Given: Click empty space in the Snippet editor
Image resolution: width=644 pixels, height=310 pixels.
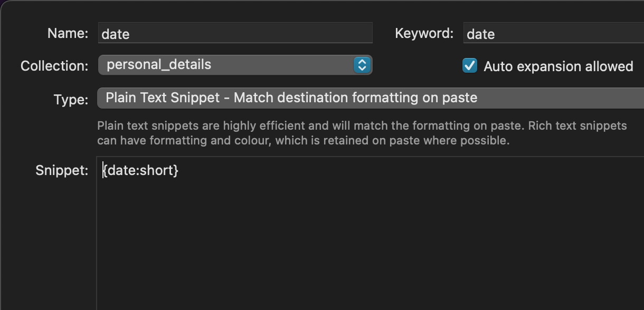Looking at the screenshot, I should click(x=370, y=243).
